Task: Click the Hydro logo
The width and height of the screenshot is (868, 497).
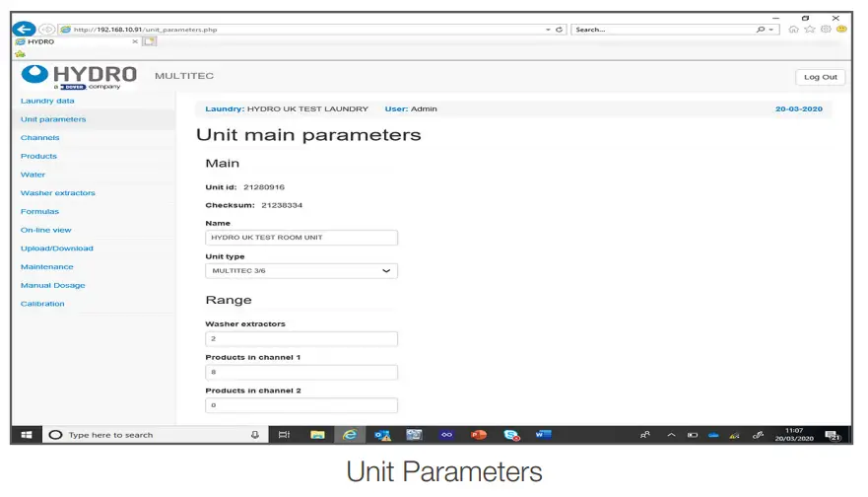Action: point(79,77)
